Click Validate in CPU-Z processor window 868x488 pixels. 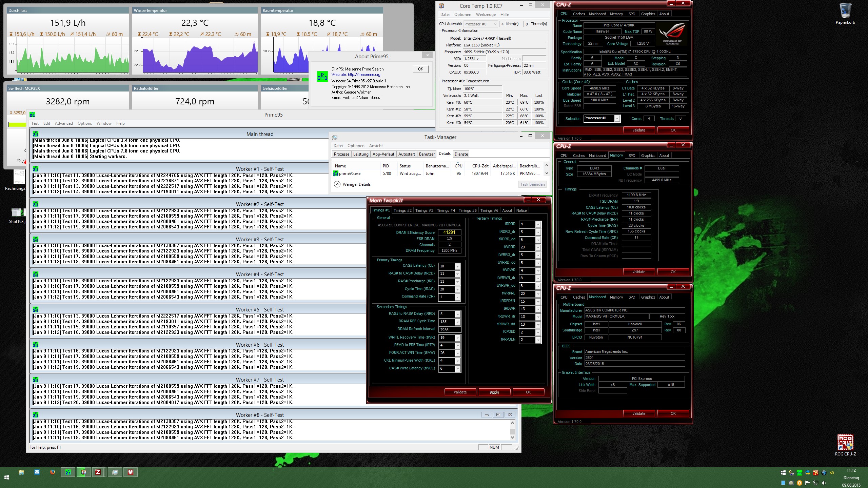click(x=639, y=130)
